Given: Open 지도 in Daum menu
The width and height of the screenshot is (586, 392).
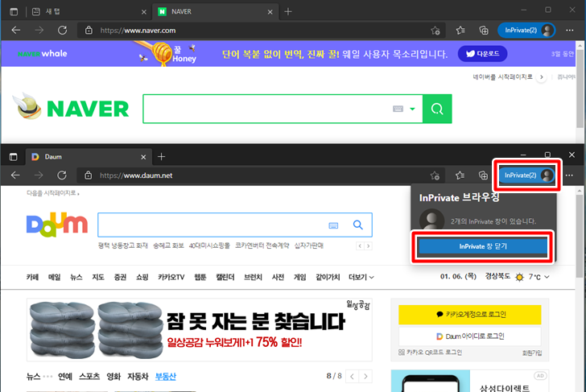Looking at the screenshot, I should click(x=98, y=277).
